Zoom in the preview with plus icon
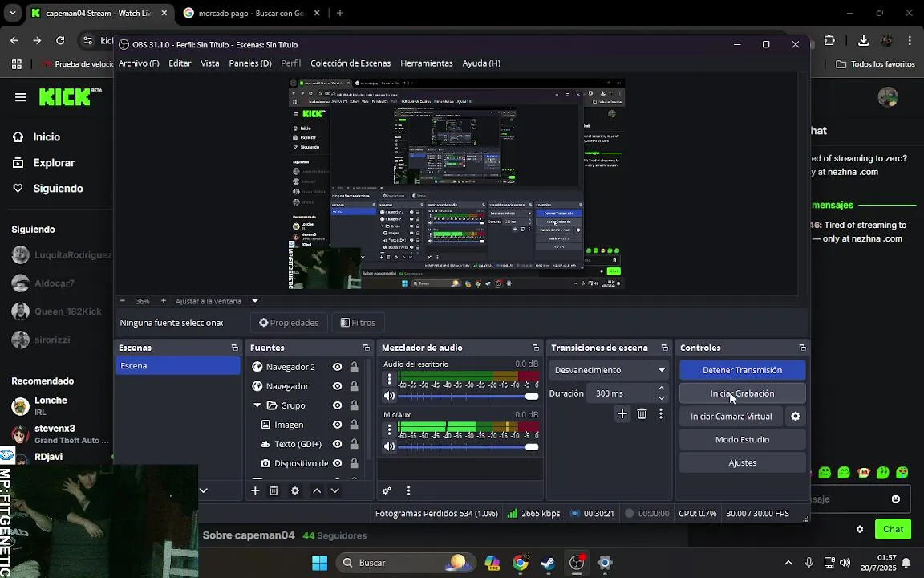 (164, 301)
